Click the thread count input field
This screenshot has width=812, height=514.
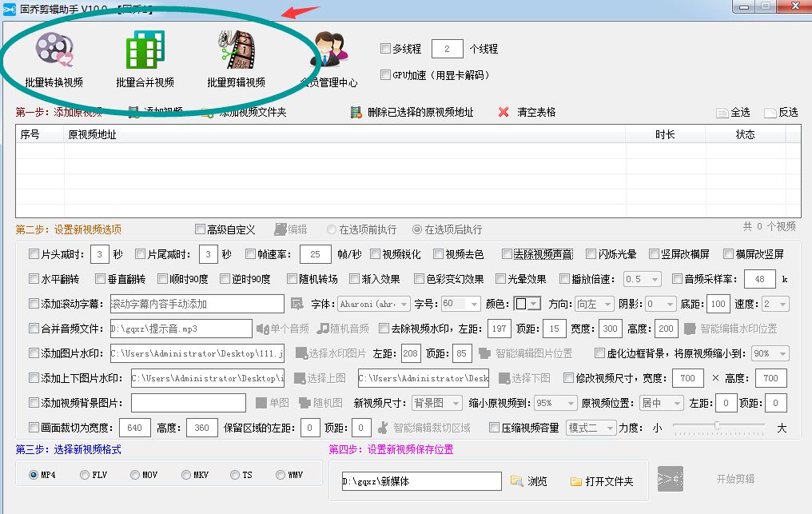coord(447,49)
